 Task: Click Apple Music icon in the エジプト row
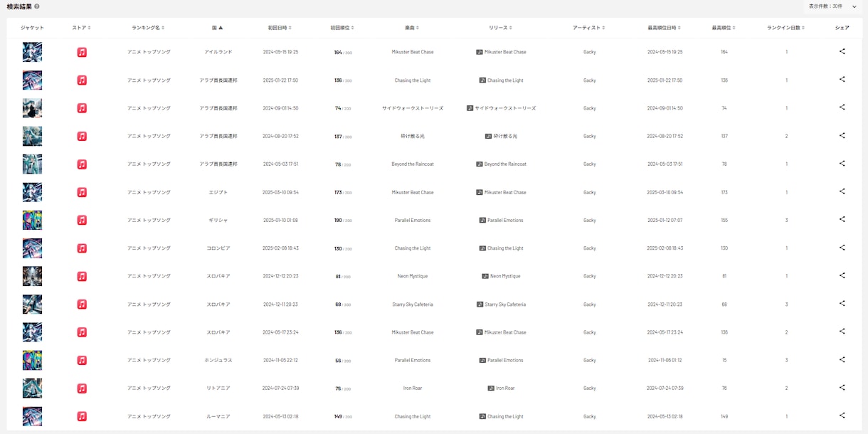click(82, 192)
